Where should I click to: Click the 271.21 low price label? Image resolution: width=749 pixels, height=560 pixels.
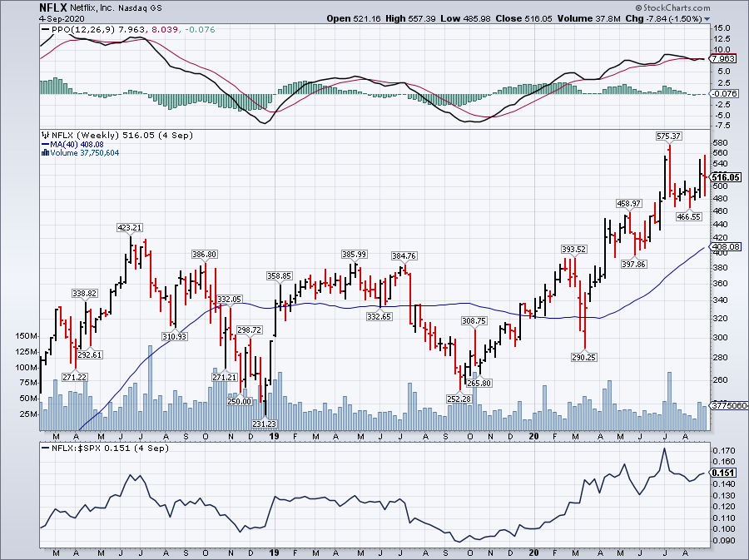tap(225, 377)
